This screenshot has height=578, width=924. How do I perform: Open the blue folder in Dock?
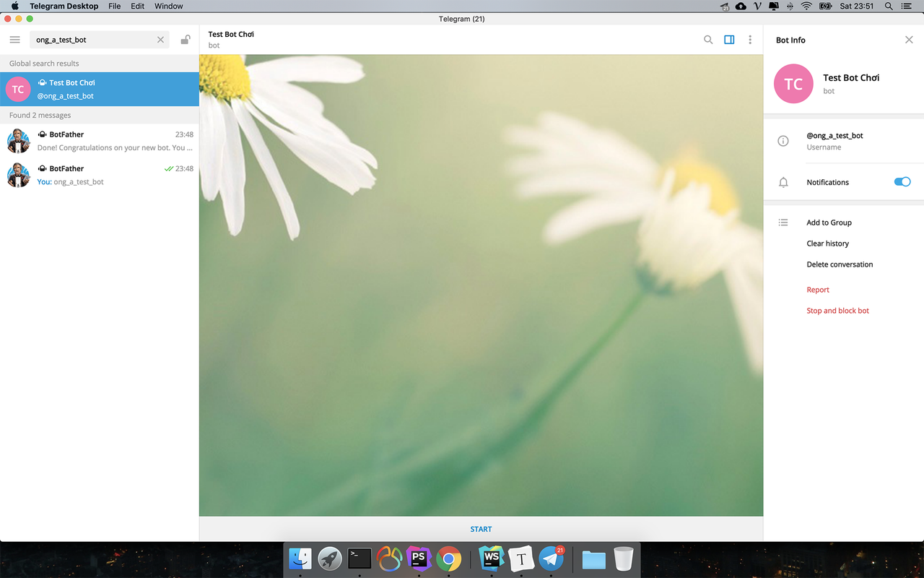594,559
